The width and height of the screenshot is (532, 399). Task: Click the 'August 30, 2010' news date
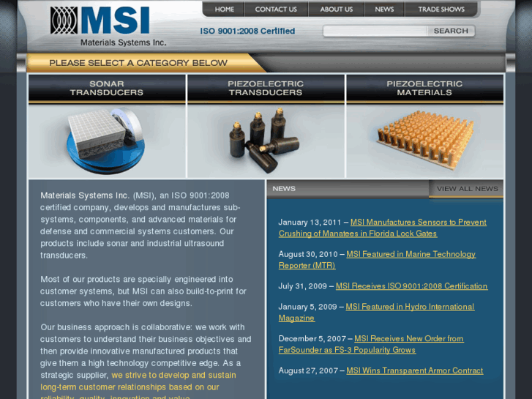(308, 254)
